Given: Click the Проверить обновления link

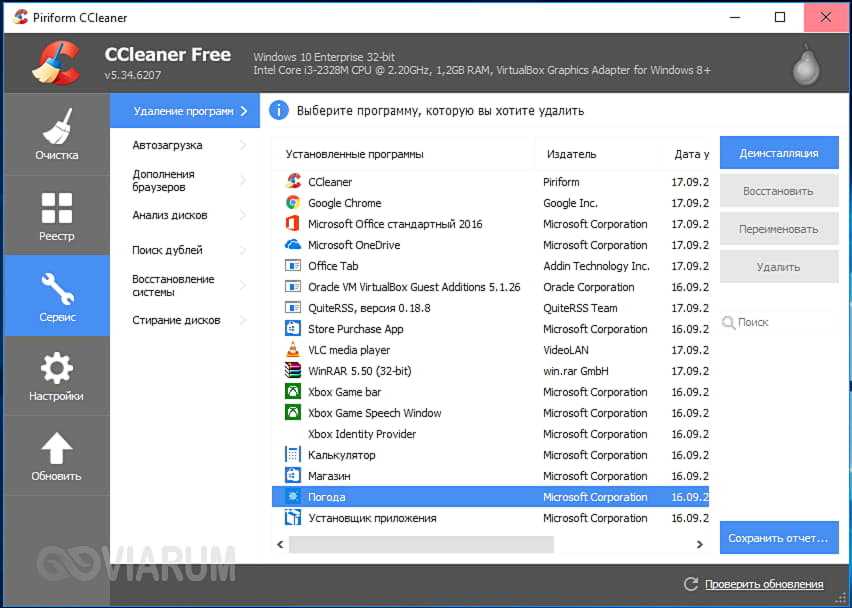Looking at the screenshot, I should [763, 584].
